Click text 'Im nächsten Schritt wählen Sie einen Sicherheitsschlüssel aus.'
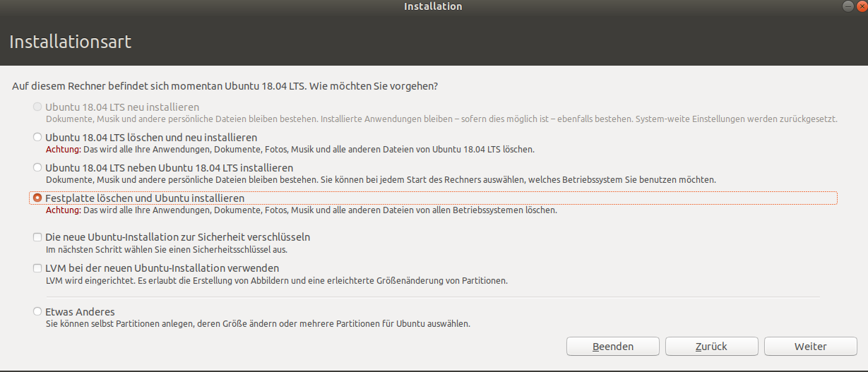 167,250
